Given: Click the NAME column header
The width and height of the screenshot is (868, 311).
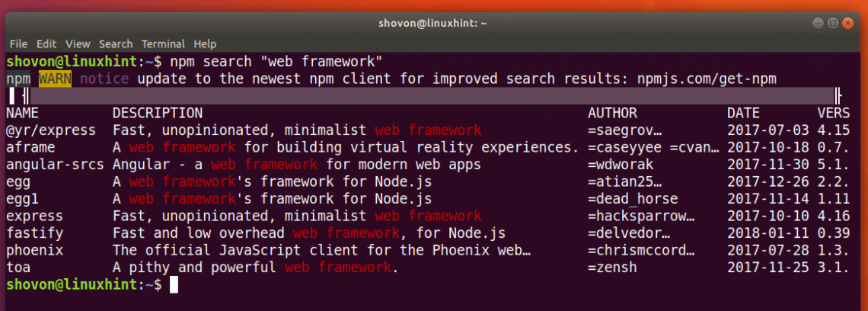Looking at the screenshot, I should (x=22, y=114).
